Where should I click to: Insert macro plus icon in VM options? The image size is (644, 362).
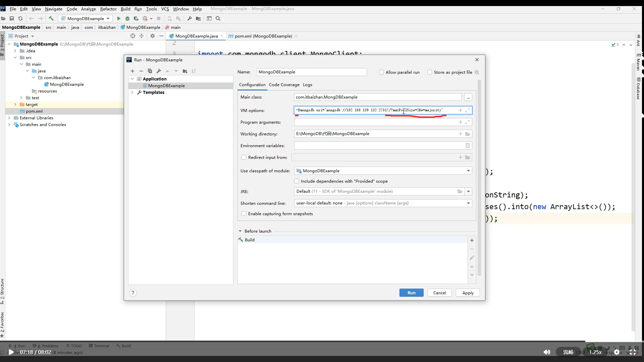tap(461, 110)
